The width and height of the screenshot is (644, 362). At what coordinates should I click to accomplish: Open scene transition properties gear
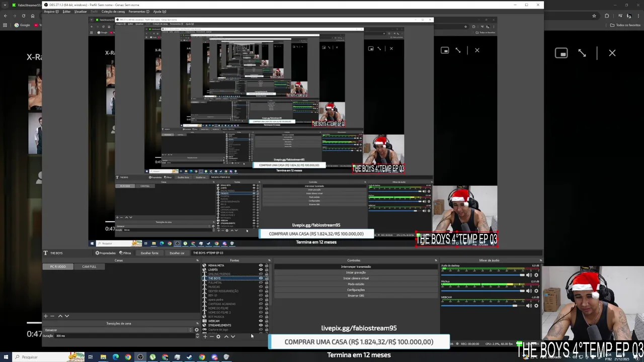pos(197,330)
